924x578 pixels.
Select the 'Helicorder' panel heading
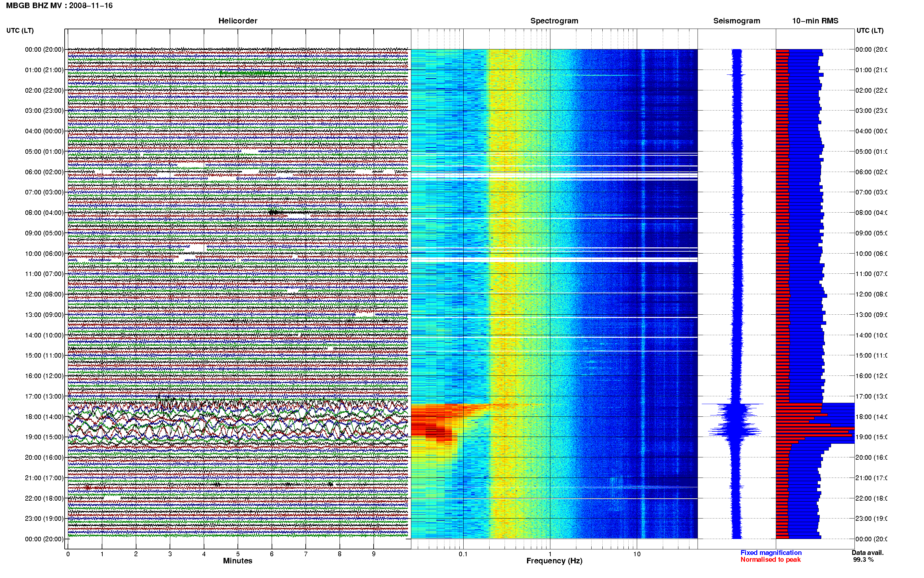237,21
